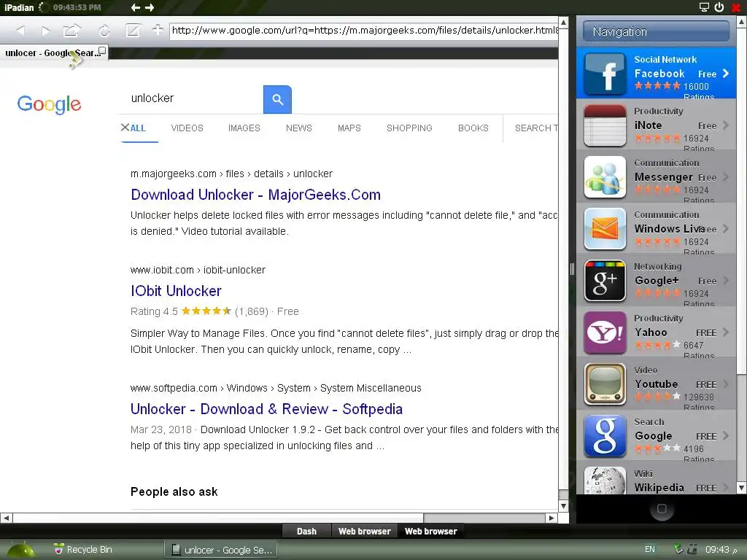
Task: Click the iPadian start logo in taskbar
Action: [x=20, y=551]
